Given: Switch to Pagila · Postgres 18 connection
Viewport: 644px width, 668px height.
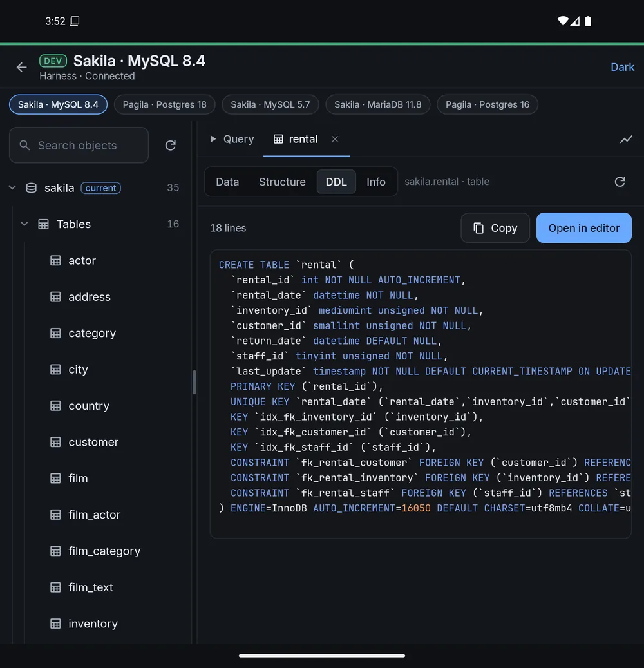Looking at the screenshot, I should coord(164,104).
